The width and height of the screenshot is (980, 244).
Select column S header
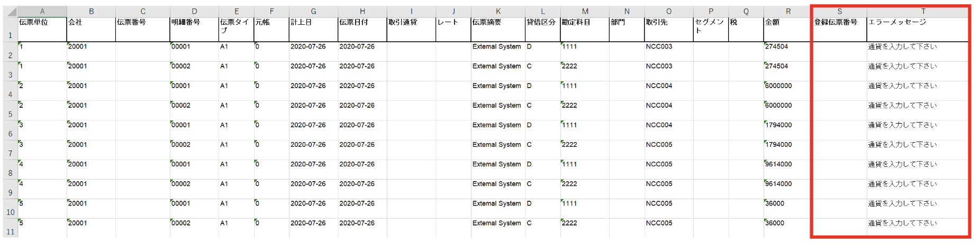(x=839, y=11)
